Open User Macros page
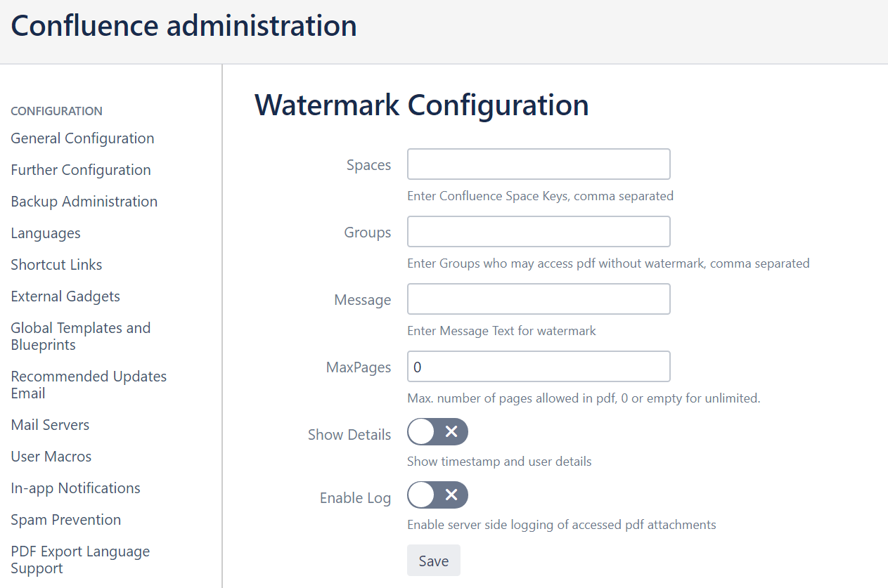This screenshot has width=888, height=588. pyautogui.click(x=51, y=457)
